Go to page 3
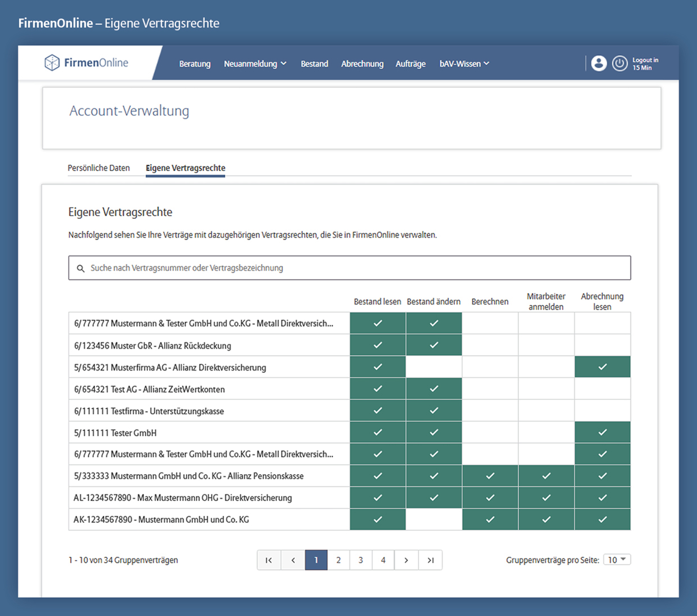This screenshot has width=697, height=616. 361,560
